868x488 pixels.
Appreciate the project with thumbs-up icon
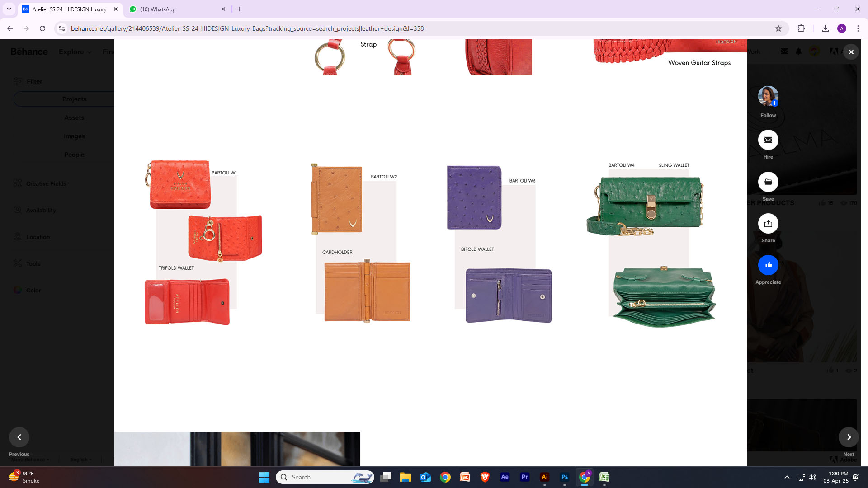click(768, 265)
